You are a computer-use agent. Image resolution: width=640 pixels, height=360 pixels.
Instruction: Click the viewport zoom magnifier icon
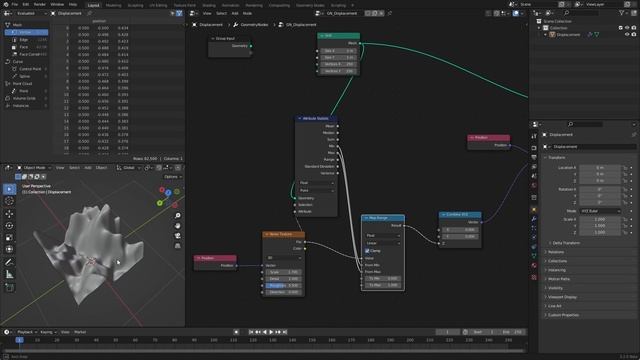click(178, 216)
